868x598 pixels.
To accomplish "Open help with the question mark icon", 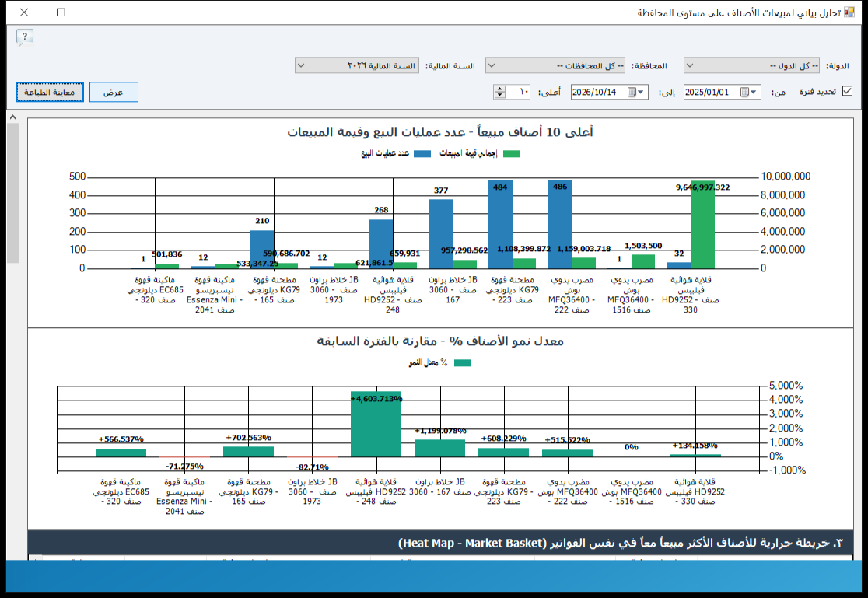I will [25, 37].
